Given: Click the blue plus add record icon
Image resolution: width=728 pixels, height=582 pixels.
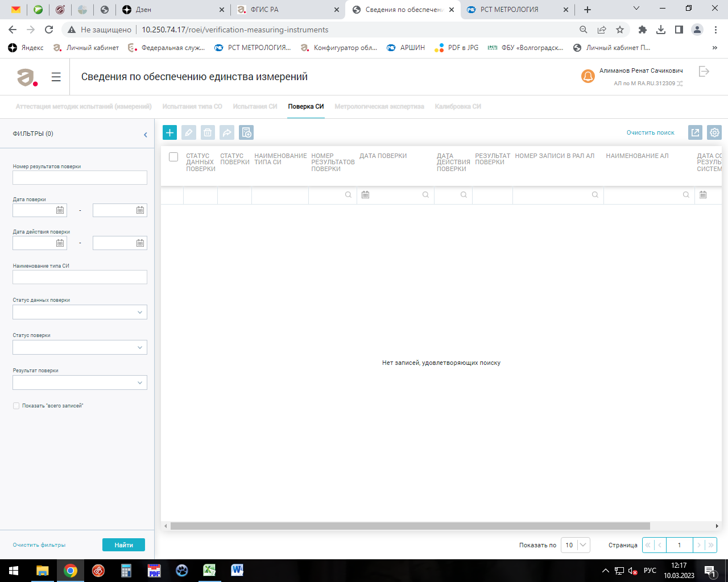Looking at the screenshot, I should [169, 132].
